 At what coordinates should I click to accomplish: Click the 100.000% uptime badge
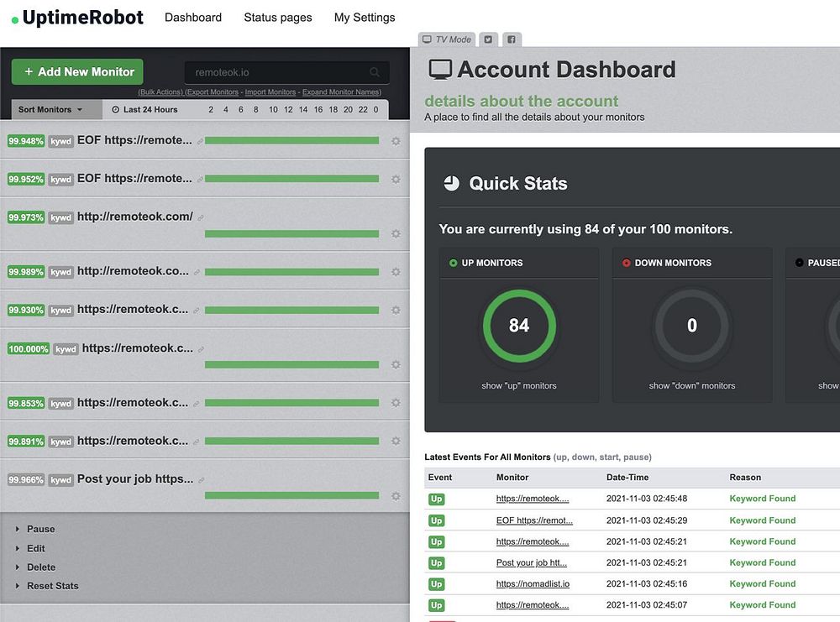[29, 349]
